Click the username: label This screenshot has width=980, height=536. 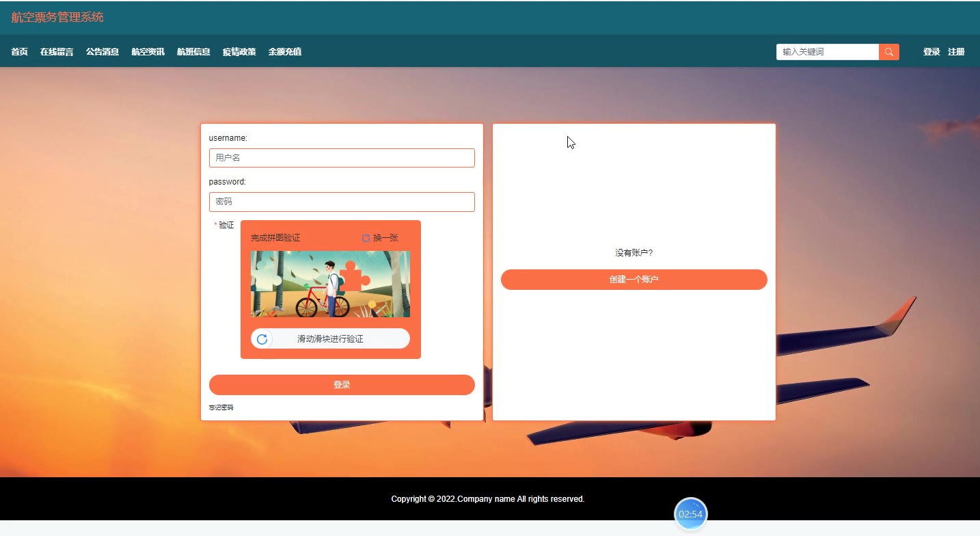(228, 138)
